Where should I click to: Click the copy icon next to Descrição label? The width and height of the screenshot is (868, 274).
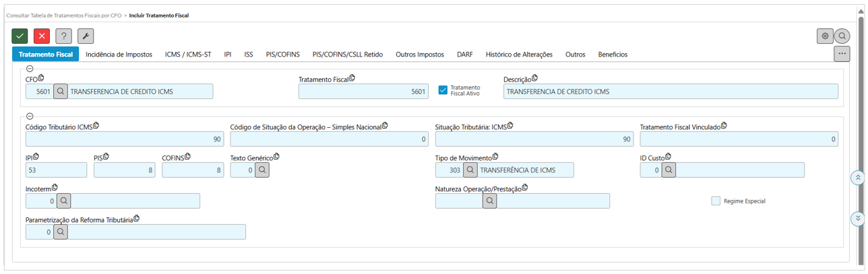[535, 79]
